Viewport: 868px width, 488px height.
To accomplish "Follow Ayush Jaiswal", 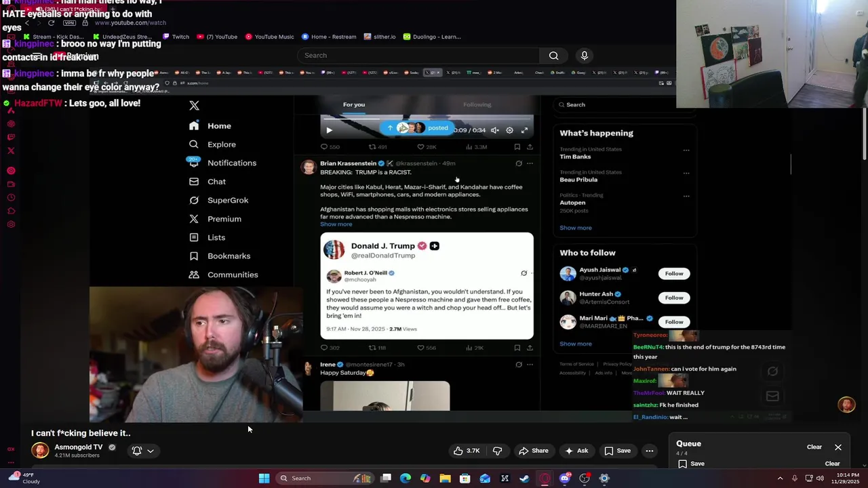I will coord(674,274).
